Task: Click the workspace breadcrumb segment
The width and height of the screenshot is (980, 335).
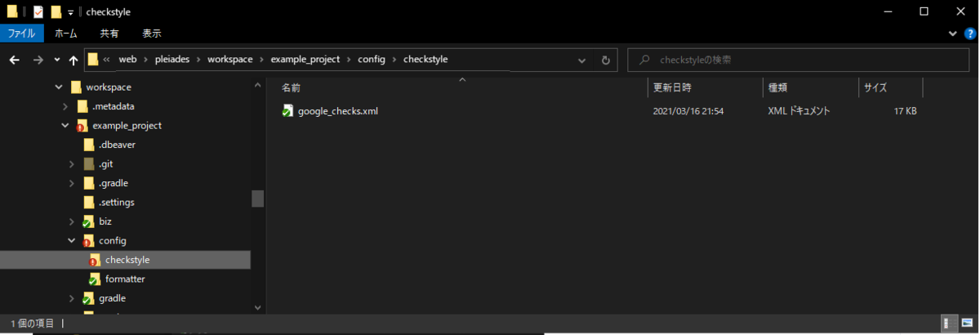Action: (229, 60)
